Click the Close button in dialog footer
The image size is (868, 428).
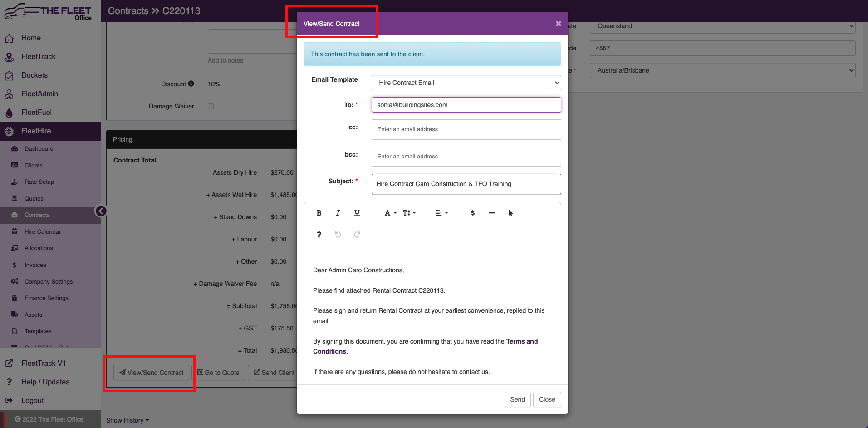pos(547,399)
